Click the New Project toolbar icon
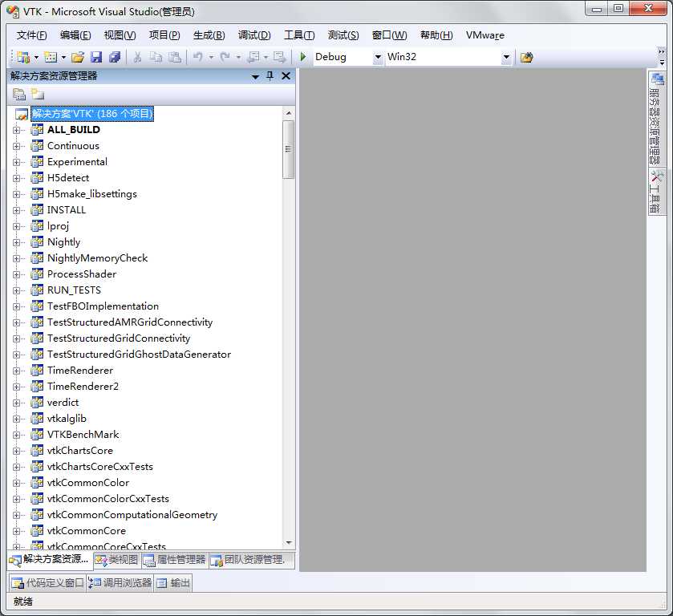 pos(23,57)
